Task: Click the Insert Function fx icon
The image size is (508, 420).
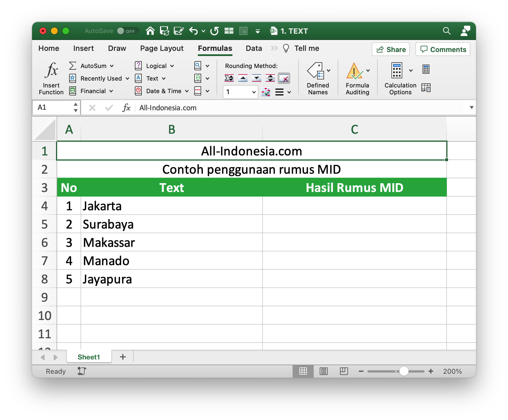Action: pos(51,70)
